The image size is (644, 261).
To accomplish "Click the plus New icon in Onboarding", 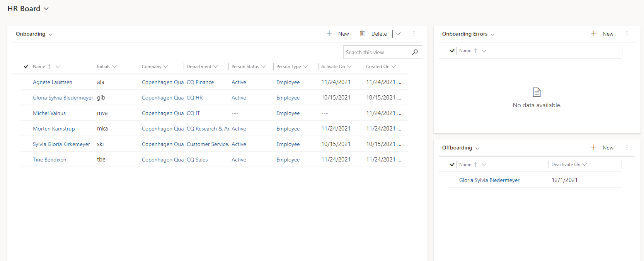I will point(329,34).
